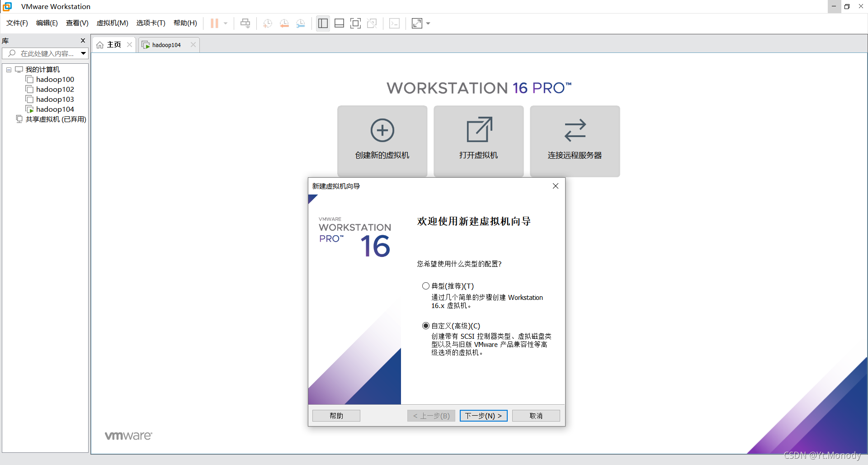Click the running VM icon on hadoop104 tab

coord(146,45)
